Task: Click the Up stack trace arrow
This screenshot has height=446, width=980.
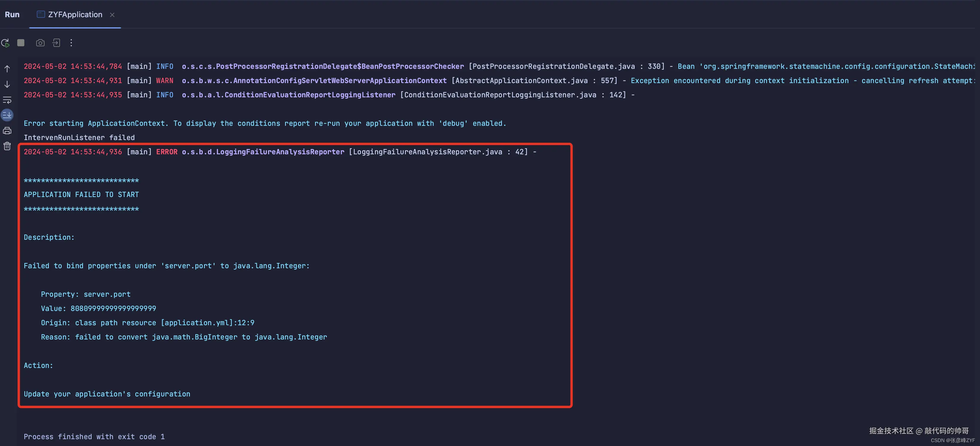Action: click(x=7, y=69)
